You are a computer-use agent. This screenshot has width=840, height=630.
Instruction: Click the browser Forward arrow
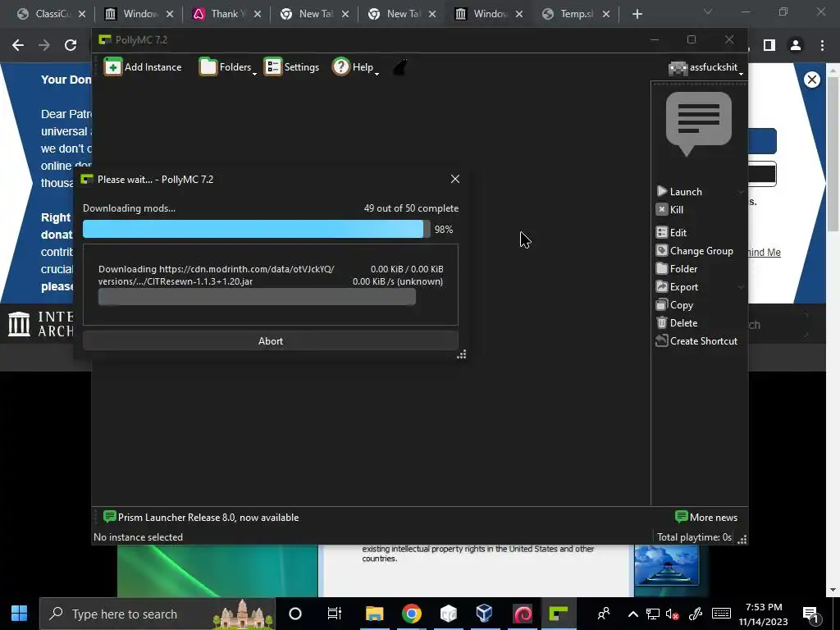coord(44,46)
